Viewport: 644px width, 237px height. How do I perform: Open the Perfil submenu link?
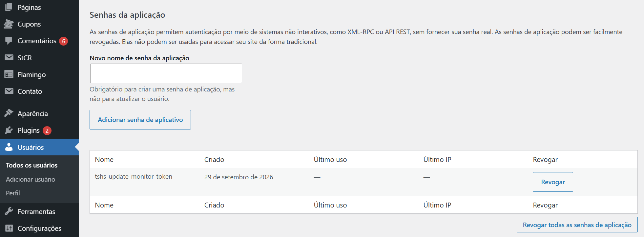coord(13,193)
